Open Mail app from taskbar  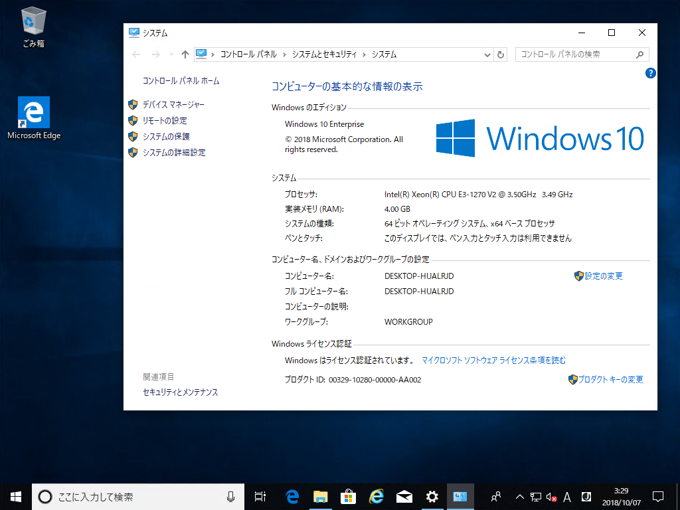pyautogui.click(x=404, y=497)
